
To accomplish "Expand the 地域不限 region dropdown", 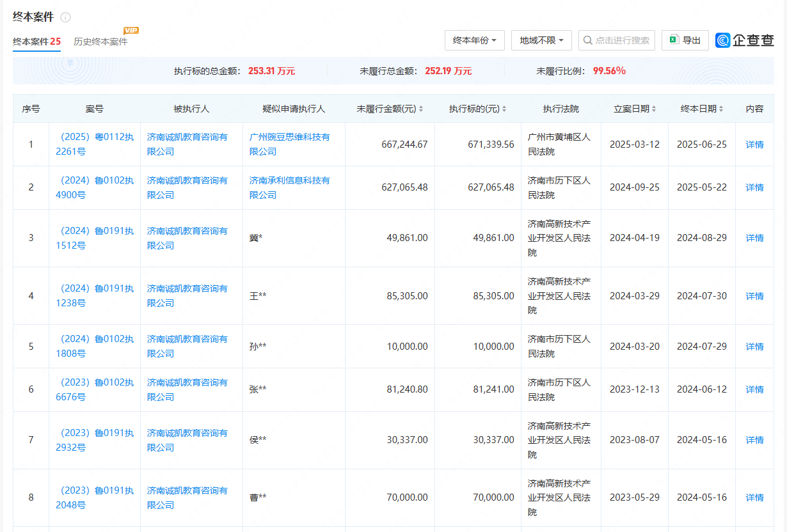I will [x=541, y=40].
